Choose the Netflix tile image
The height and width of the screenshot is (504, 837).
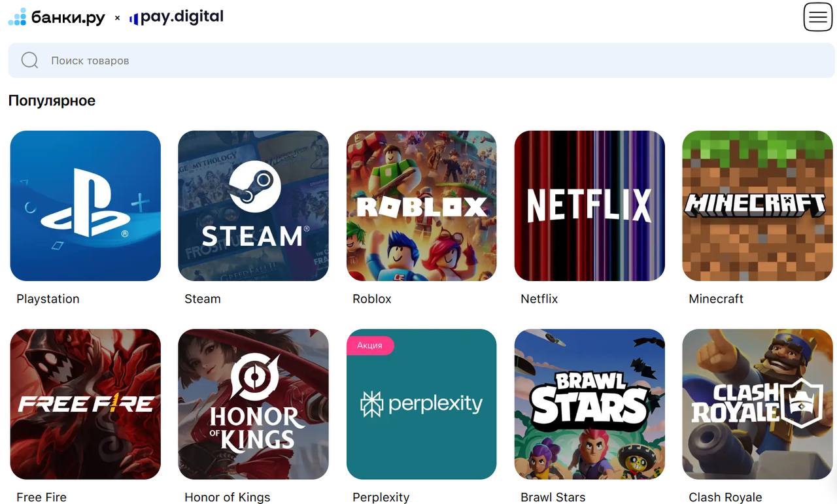pos(590,206)
